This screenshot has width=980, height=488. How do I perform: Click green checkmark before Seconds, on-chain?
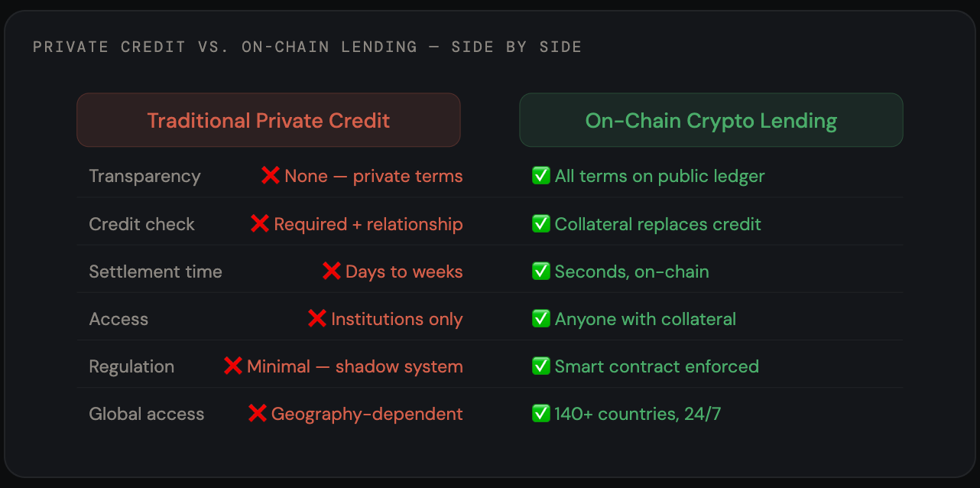tap(541, 271)
